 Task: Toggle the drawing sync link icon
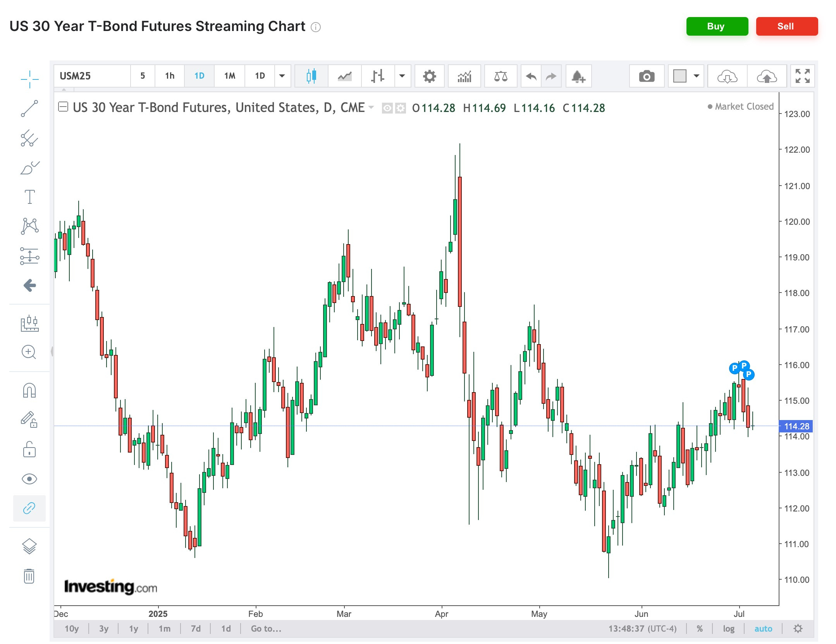29,508
